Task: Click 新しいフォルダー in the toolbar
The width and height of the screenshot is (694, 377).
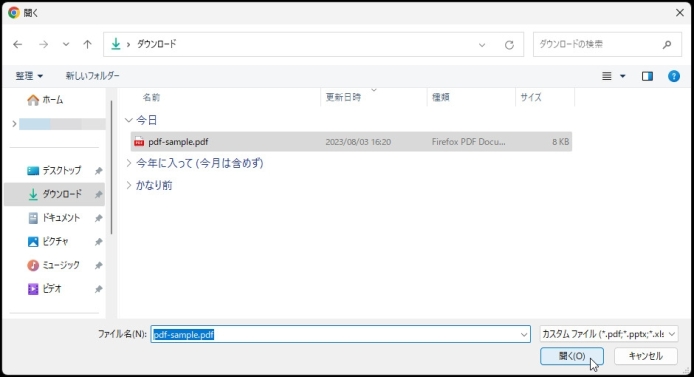Action: (93, 76)
